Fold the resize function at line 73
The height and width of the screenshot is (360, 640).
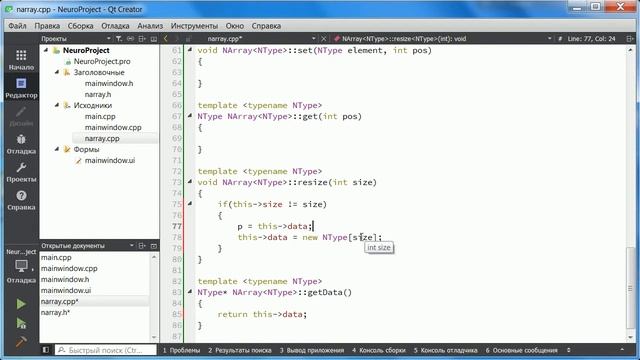[190, 182]
